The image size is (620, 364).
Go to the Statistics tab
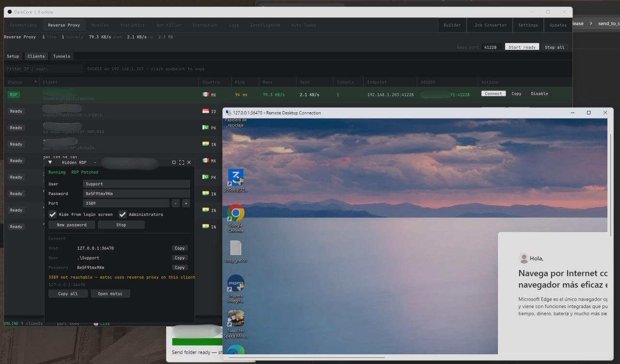click(x=132, y=25)
